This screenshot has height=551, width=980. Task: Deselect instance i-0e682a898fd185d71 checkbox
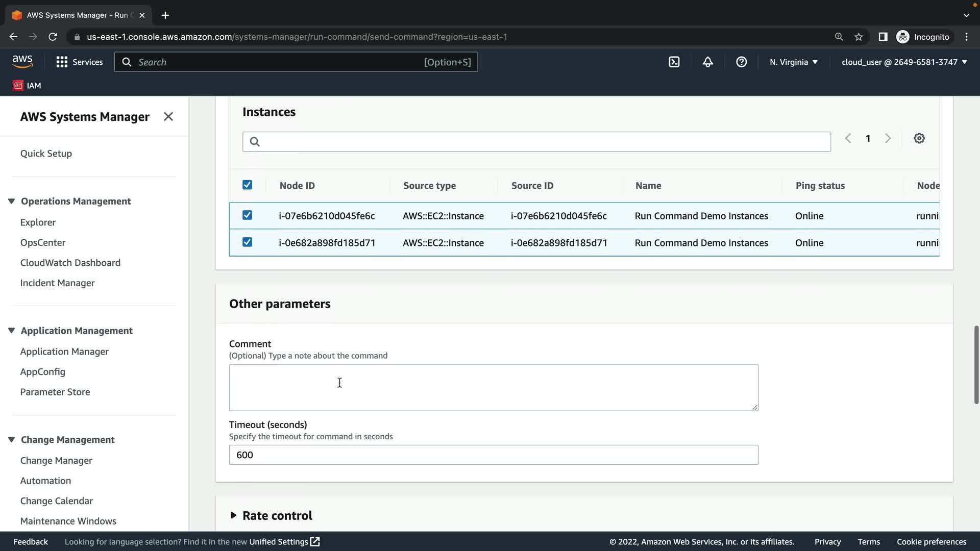pos(247,242)
